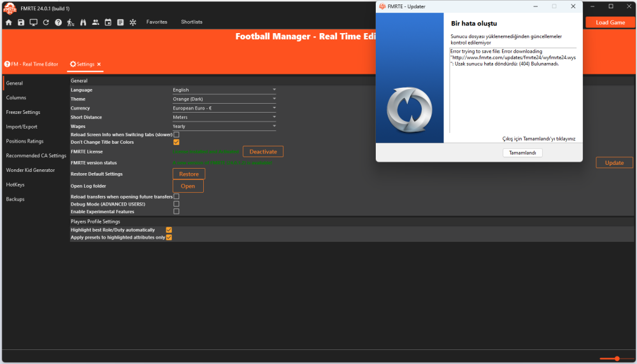Expand the Language dropdown arrow
The height and width of the screenshot is (364, 637).
[274, 90]
